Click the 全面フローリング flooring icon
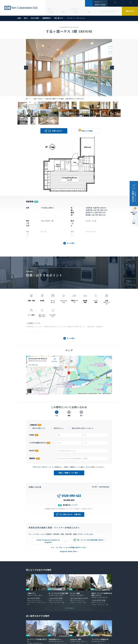Screen dimensions: 138x644 [107, 295]
